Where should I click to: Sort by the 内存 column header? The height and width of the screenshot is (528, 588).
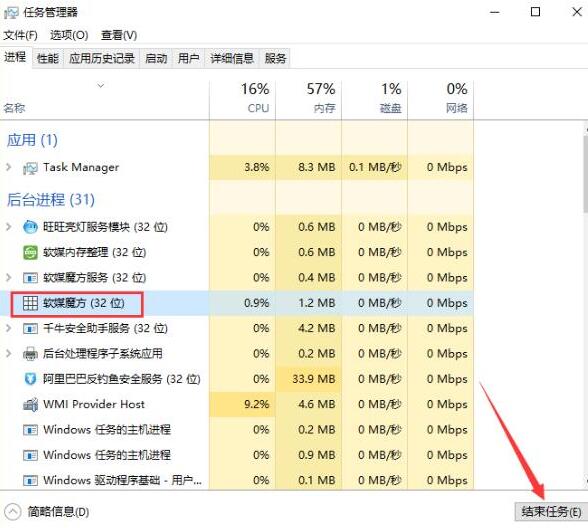(x=309, y=99)
